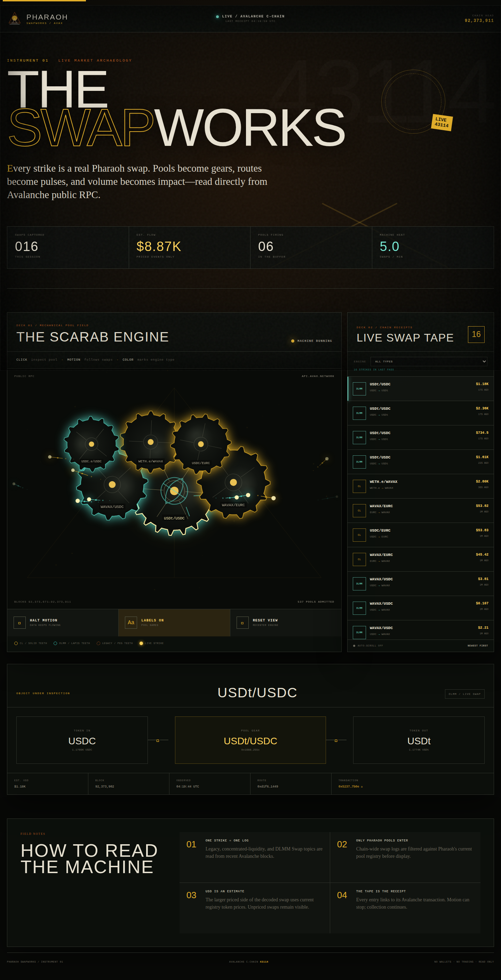Image resolution: width=501 pixels, height=980 pixels.
Task: Click the USDC.e/USDC gear in the engine
Action: pos(91,444)
